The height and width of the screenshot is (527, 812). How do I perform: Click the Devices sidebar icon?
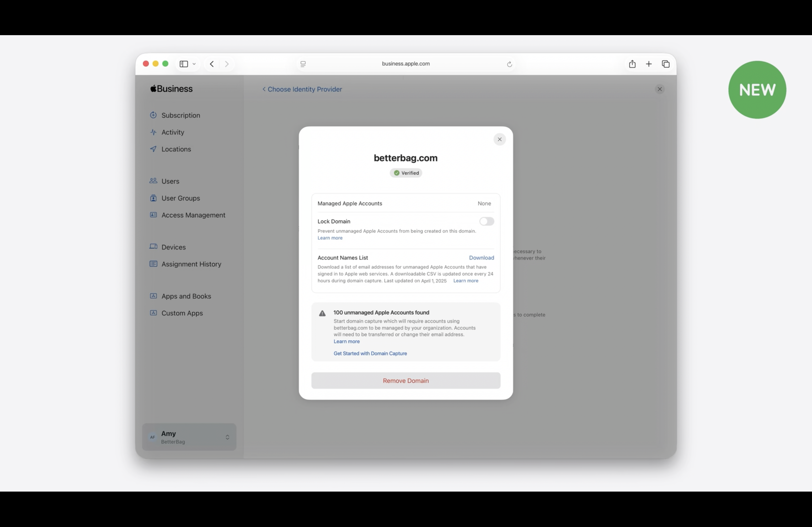[154, 246]
